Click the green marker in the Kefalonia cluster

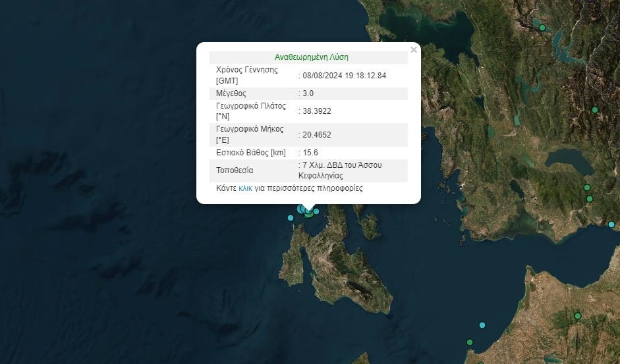pyautogui.click(x=309, y=215)
